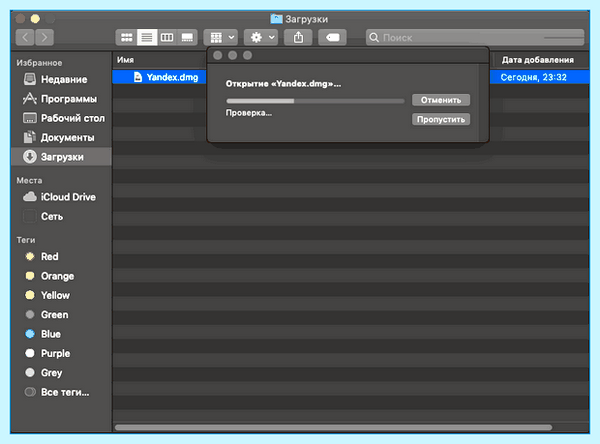Click the Загрузки window title folder icon
This screenshot has width=600, height=444.
click(x=276, y=19)
